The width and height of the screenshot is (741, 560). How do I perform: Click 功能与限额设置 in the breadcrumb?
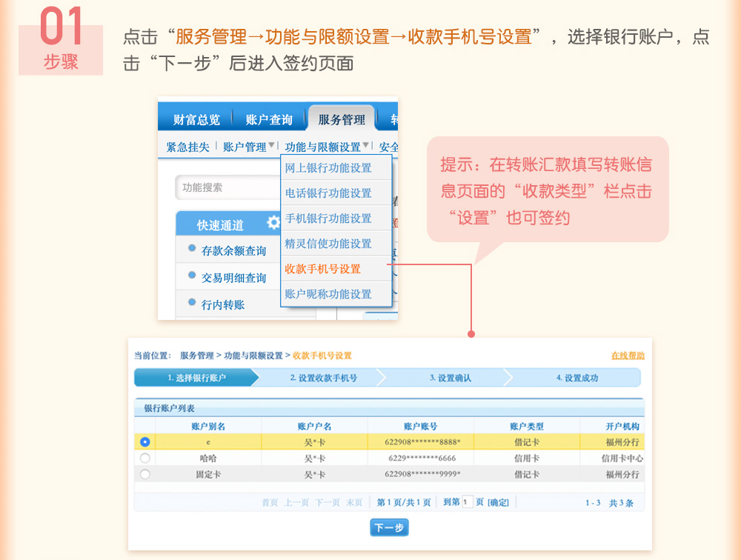tap(253, 356)
